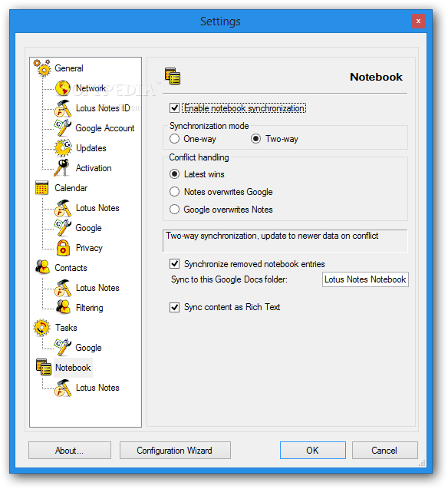This screenshot has height=489, width=448.
Task: Open Lotus Notes page under Notebook
Action: tap(97, 388)
